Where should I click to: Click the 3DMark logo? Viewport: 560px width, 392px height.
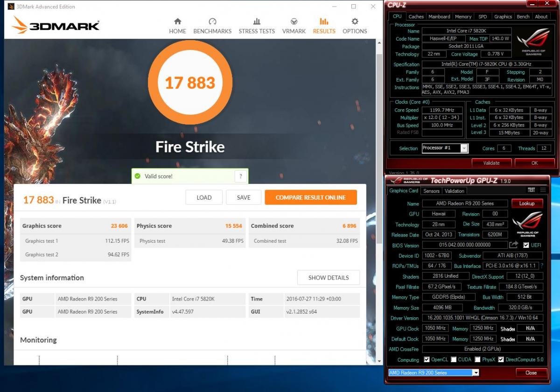(x=56, y=25)
